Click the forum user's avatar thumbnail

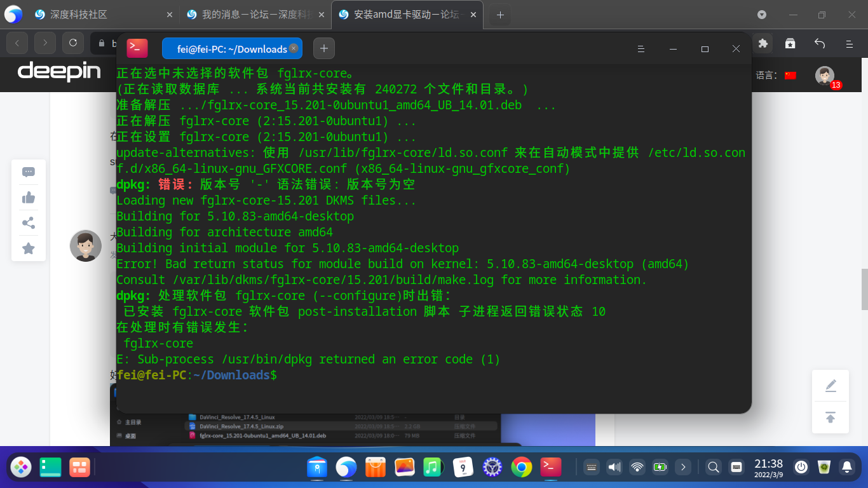click(x=86, y=246)
